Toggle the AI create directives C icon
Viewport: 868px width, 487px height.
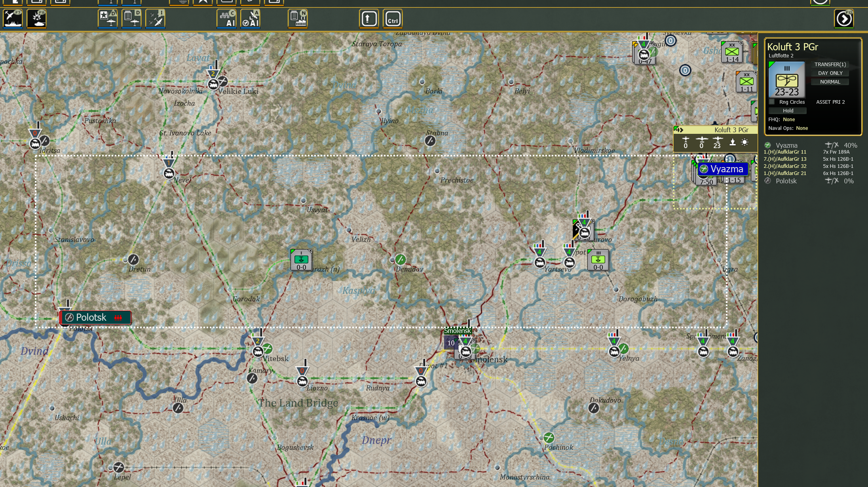pos(226,19)
